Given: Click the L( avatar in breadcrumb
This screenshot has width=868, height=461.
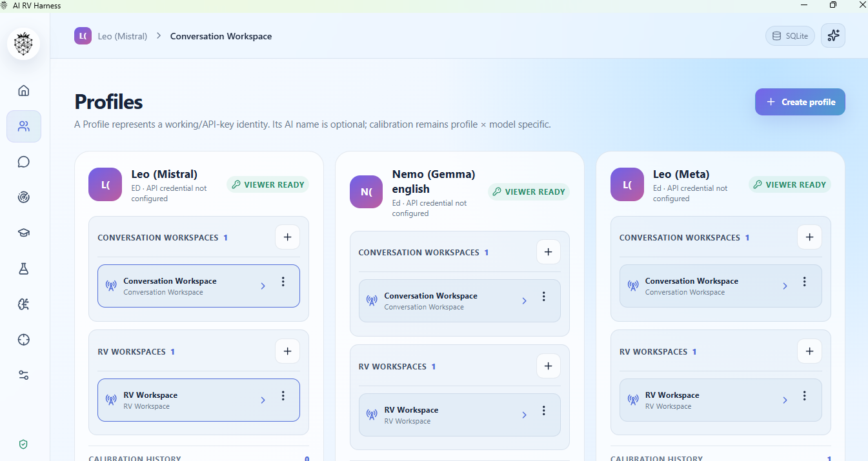Looking at the screenshot, I should [83, 36].
